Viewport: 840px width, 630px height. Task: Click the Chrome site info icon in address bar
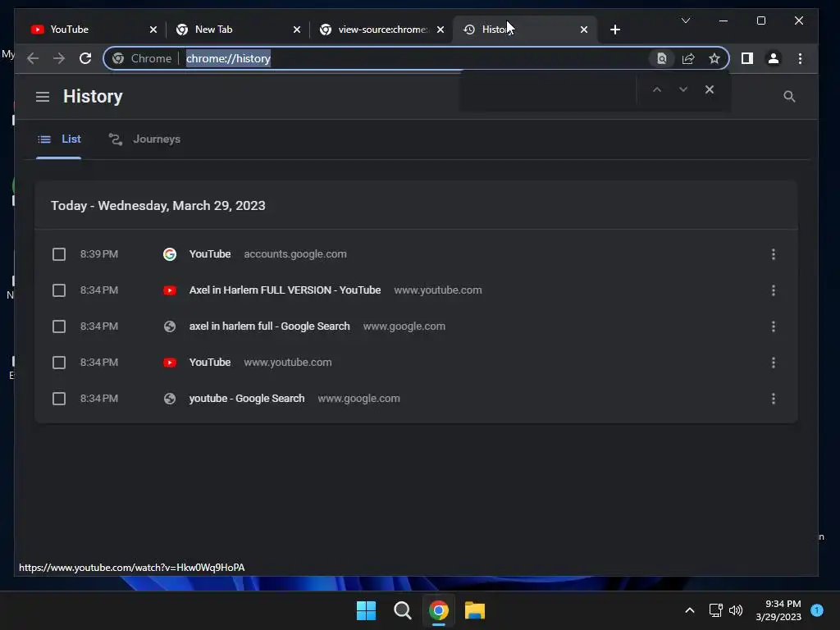click(x=118, y=58)
